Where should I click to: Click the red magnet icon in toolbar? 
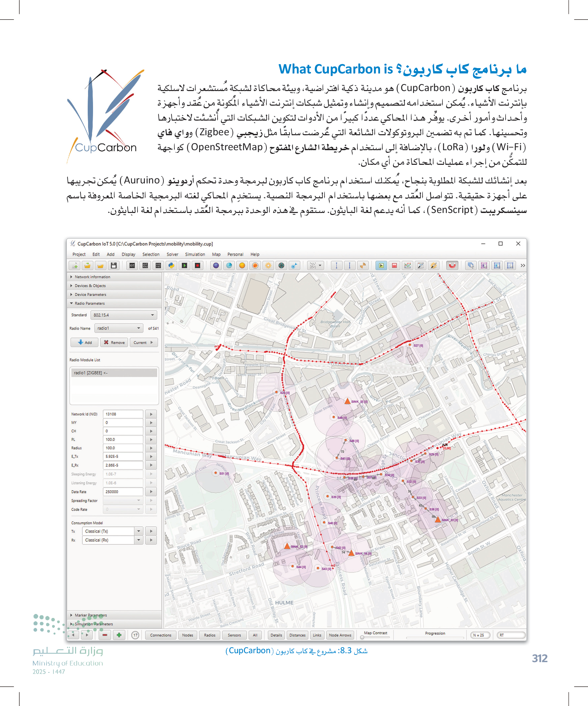pos(452,265)
